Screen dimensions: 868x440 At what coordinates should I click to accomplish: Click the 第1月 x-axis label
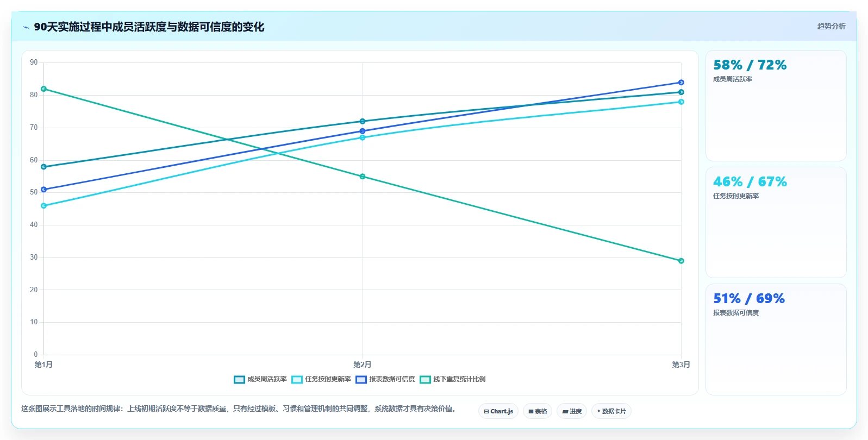44,364
